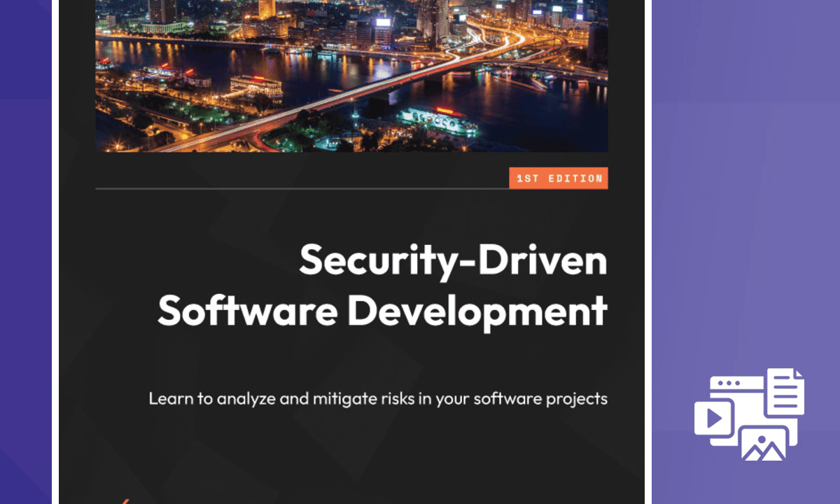Click the subtitle about mitigating risks
840x504 pixels.
(379, 398)
